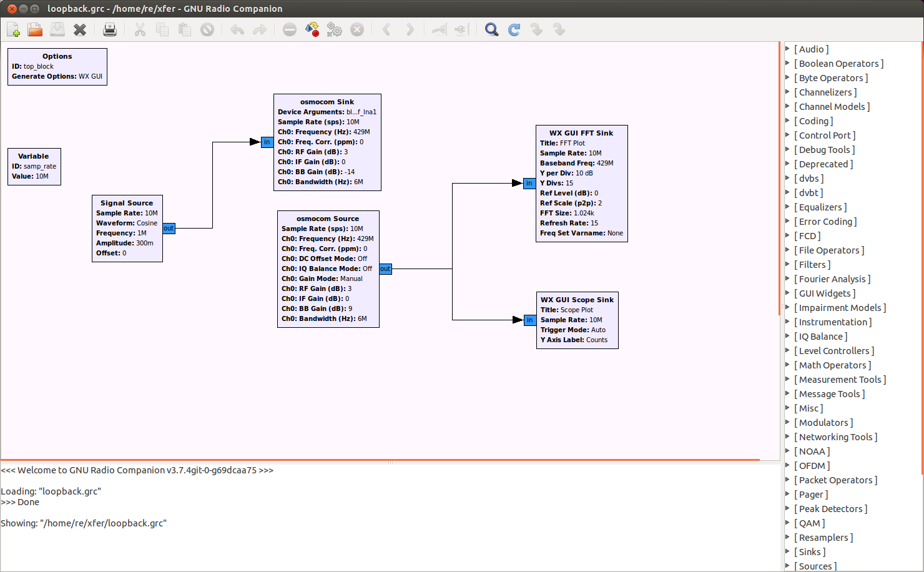Select the samp_rate Variable block
The width and height of the screenshot is (924, 572).
pyautogui.click(x=34, y=167)
